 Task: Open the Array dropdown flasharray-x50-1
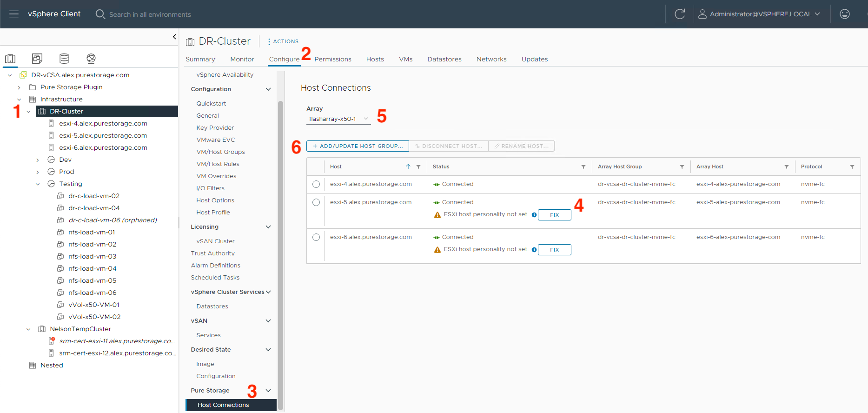click(x=338, y=119)
